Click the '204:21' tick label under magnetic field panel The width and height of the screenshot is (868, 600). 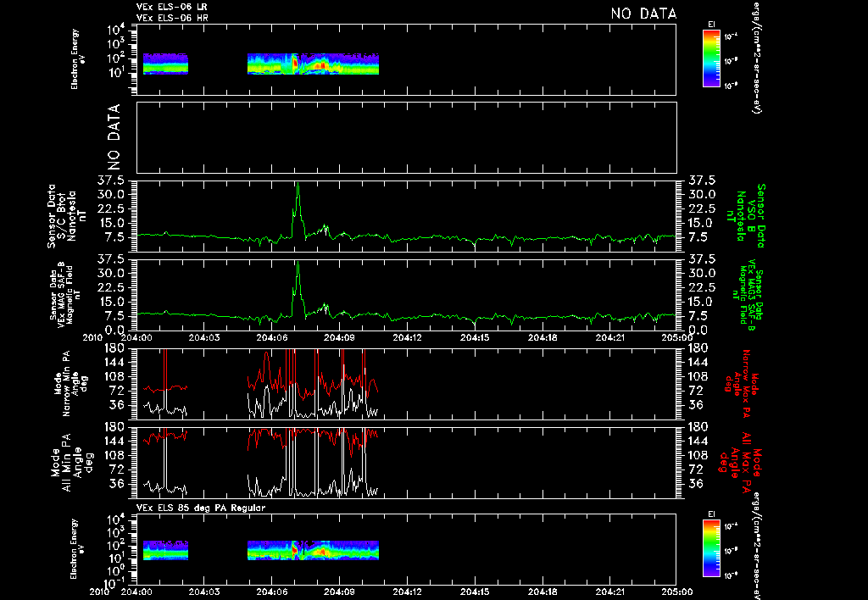coord(609,337)
